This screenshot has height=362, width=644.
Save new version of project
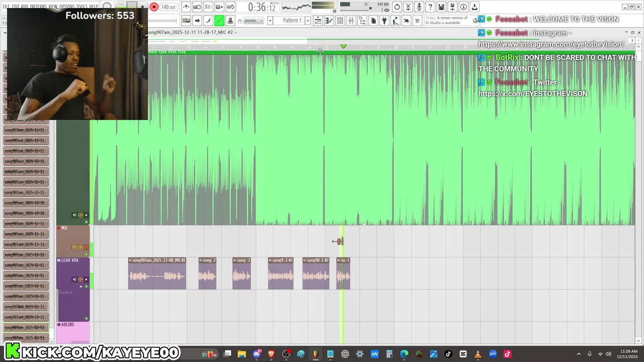click(x=452, y=7)
